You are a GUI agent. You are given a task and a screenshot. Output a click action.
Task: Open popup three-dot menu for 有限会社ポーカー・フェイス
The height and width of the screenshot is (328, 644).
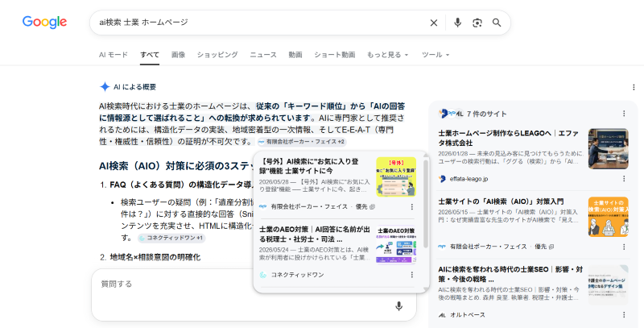(412, 207)
